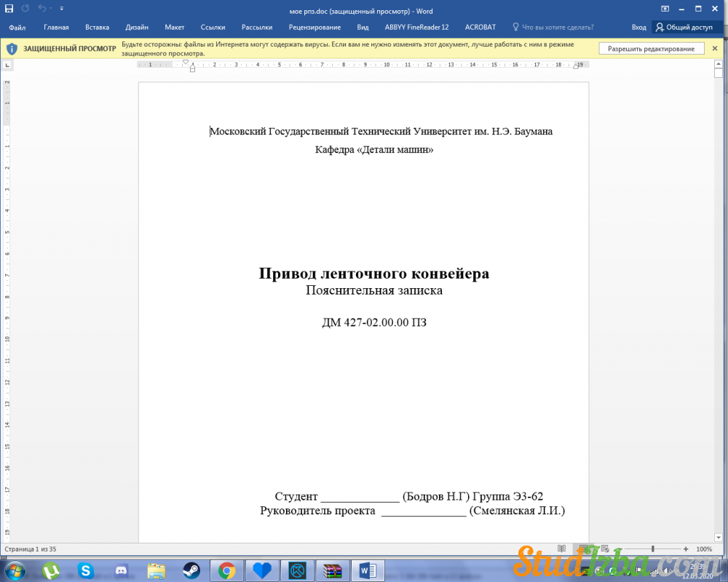The height and width of the screenshot is (582, 728).
Task: Open the Ribbon Display Options menu
Action: pyautogui.click(x=665, y=9)
